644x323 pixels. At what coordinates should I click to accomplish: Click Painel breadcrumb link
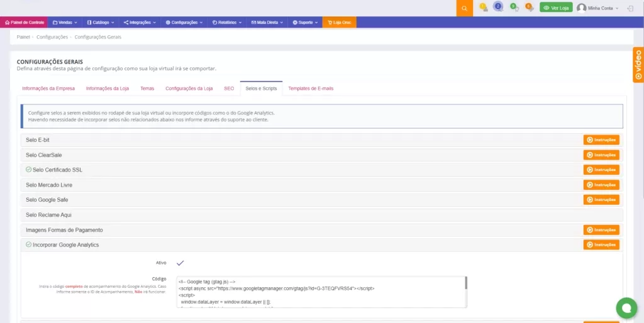coord(23,37)
